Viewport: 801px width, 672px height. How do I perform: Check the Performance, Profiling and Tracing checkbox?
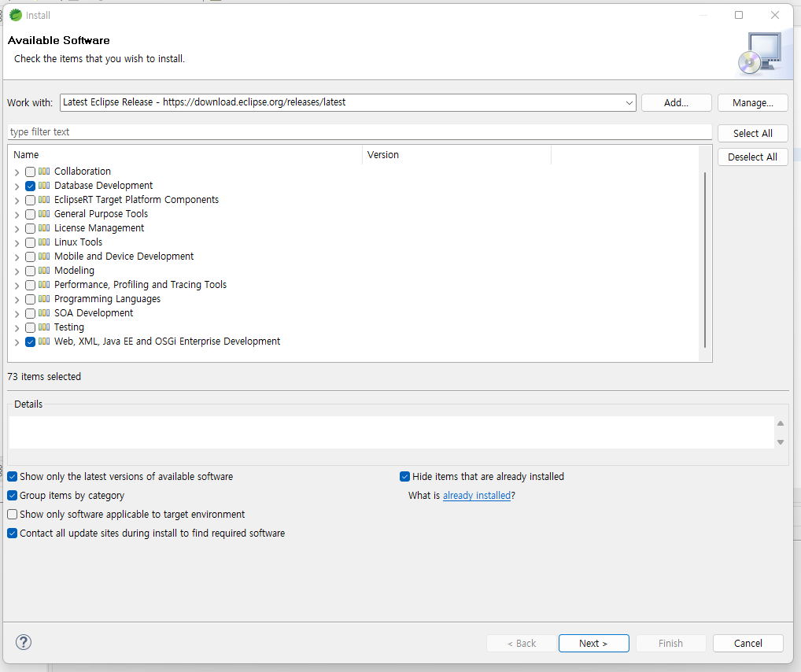(x=30, y=285)
